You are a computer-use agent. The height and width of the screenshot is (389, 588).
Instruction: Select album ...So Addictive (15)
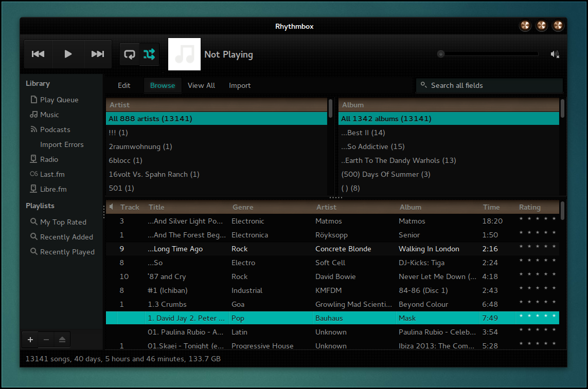click(449, 146)
